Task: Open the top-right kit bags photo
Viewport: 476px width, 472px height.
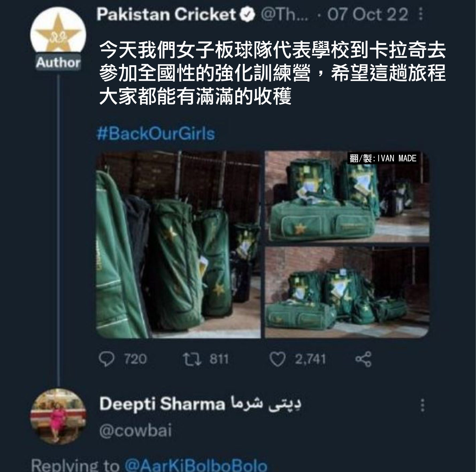Action: (x=347, y=197)
